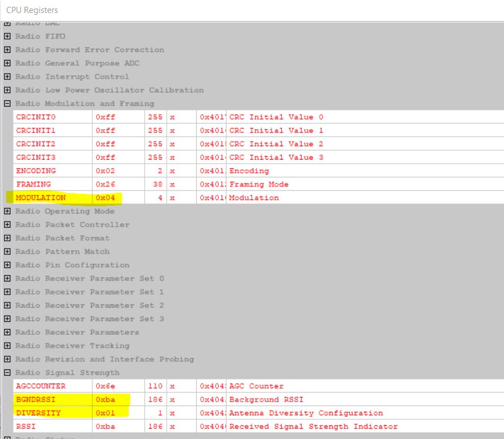
Task: Click Radio Low Power Oscillator Calibration label
Action: tap(109, 90)
